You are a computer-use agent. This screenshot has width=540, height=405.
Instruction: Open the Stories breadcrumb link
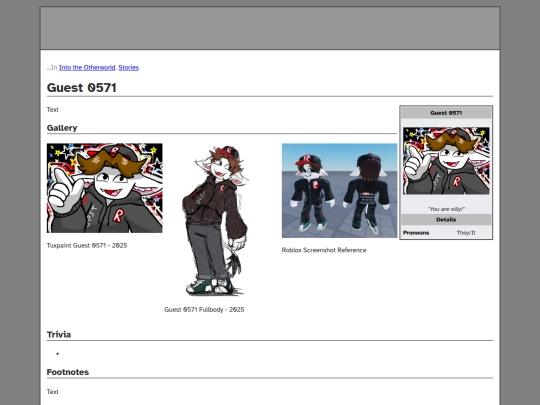click(x=128, y=68)
